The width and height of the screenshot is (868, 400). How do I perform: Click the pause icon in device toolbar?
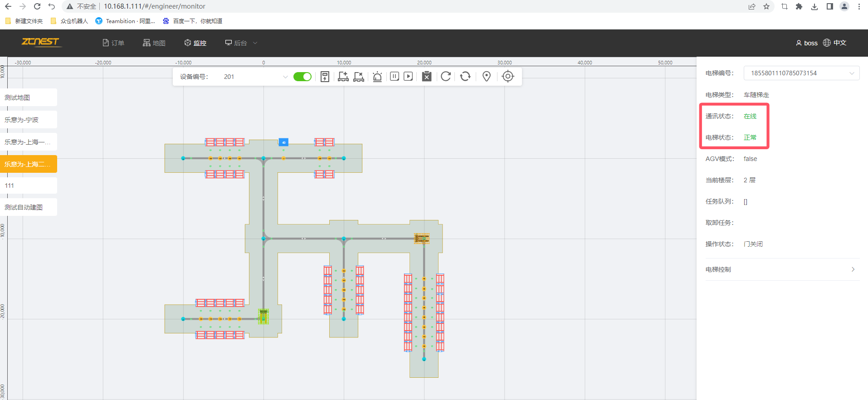(x=395, y=76)
